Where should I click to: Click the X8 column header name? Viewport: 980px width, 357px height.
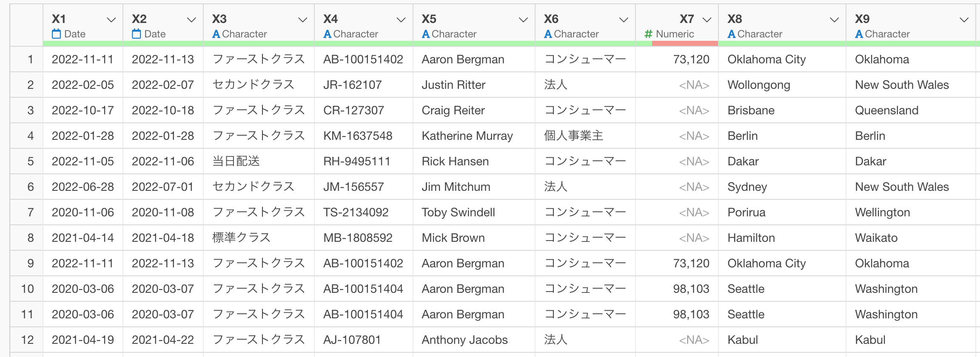coord(735,19)
